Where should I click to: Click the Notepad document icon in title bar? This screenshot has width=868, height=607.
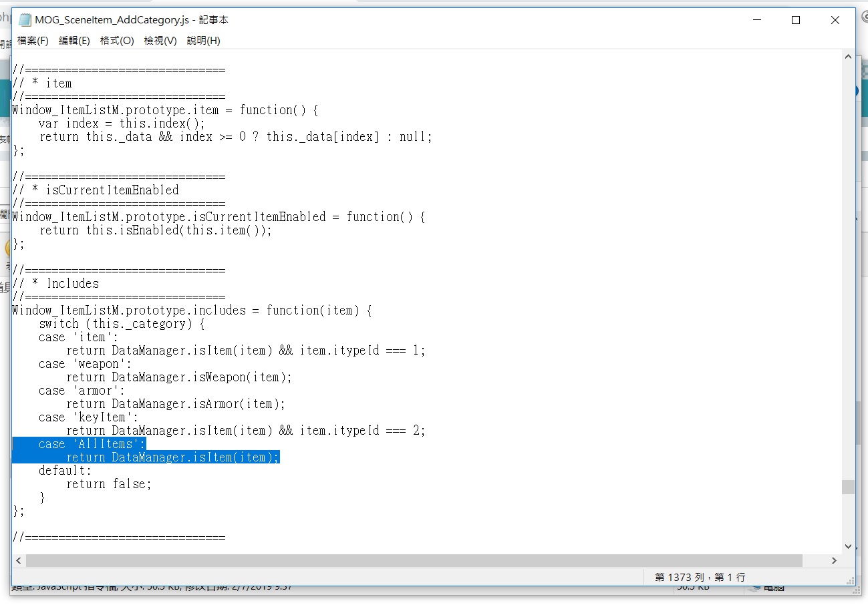coord(25,20)
